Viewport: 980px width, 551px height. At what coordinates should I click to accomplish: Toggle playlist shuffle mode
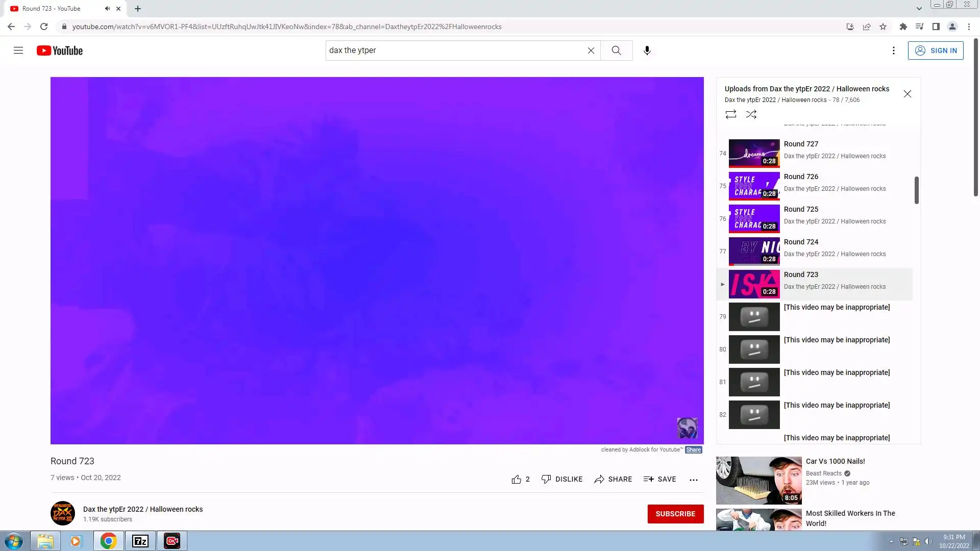(751, 114)
